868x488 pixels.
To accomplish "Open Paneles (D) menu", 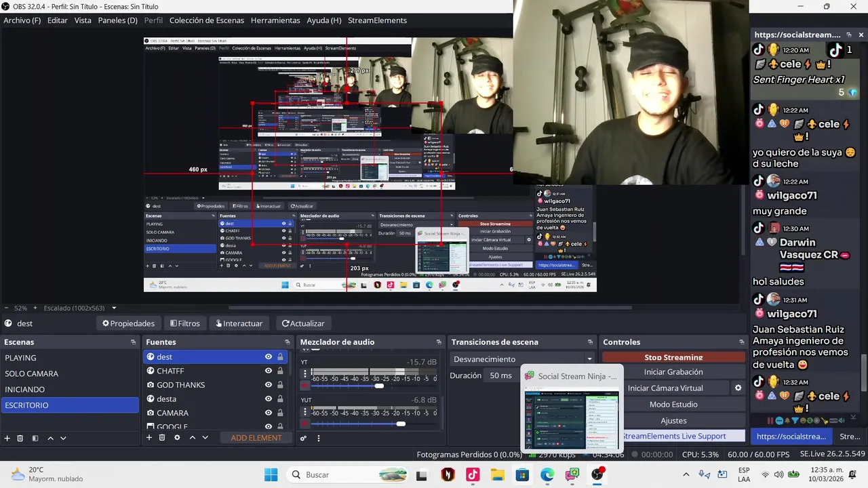I will pyautogui.click(x=117, y=20).
